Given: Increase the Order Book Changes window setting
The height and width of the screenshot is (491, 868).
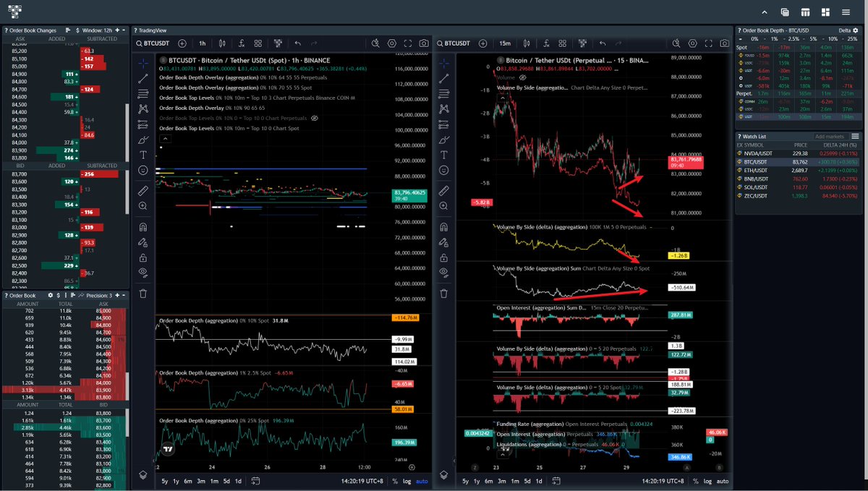Looking at the screenshot, I should 116,30.
